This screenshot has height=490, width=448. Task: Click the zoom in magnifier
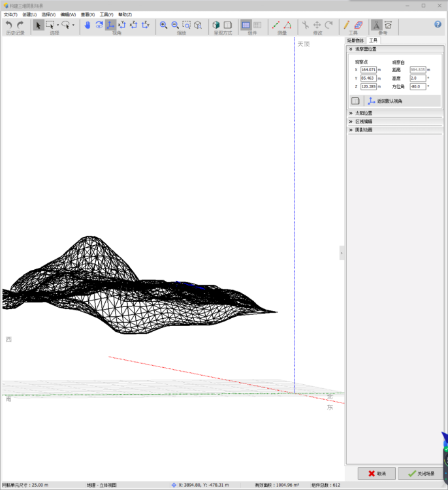point(163,25)
